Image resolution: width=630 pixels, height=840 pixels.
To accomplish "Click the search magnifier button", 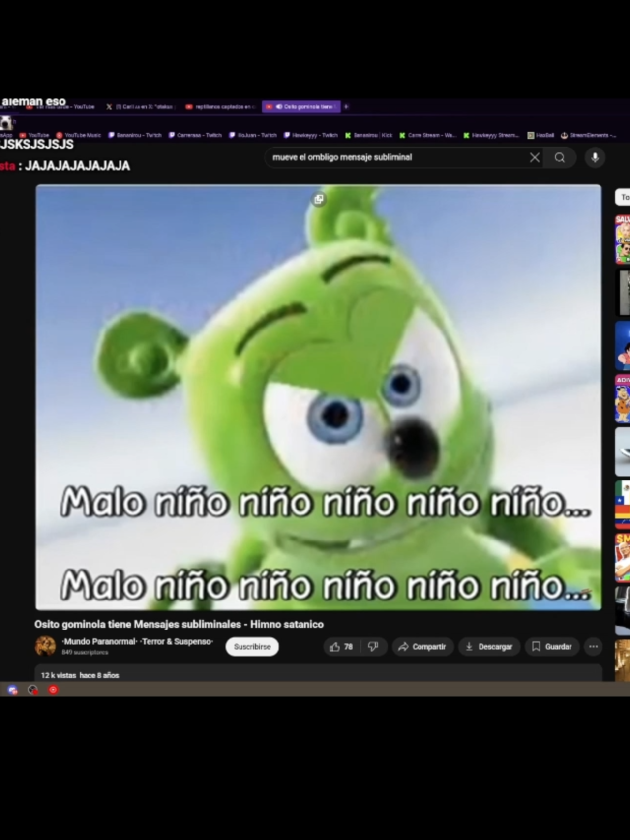I will pos(560,157).
